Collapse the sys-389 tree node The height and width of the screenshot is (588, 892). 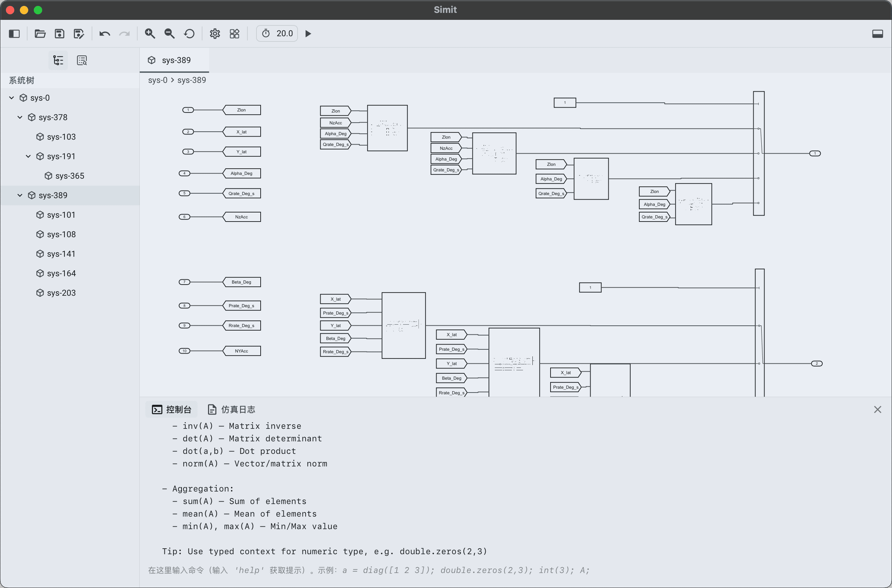(20, 195)
